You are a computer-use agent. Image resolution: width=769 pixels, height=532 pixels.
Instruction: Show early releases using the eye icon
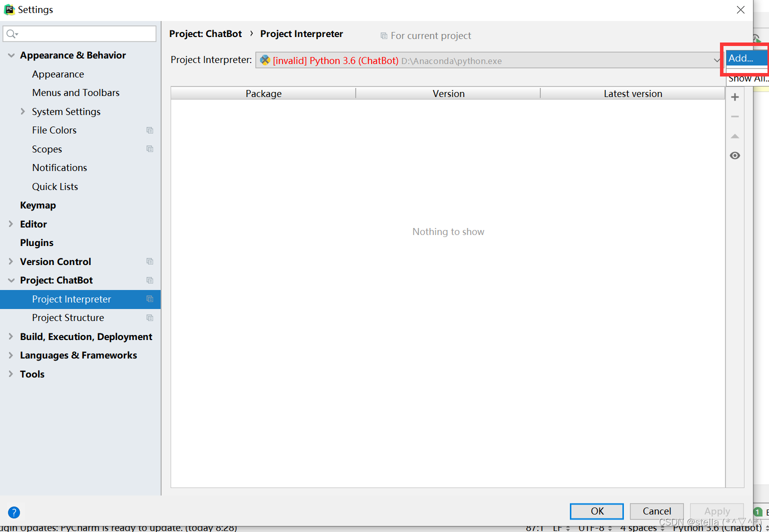pyautogui.click(x=734, y=155)
